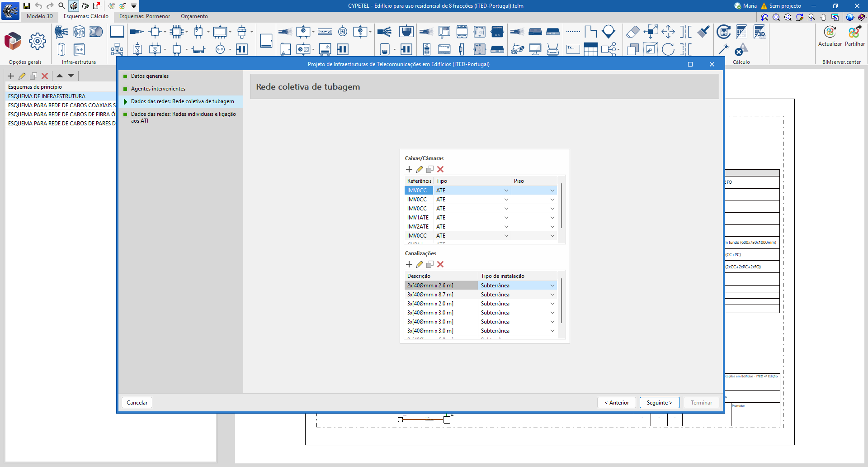The width and height of the screenshot is (868, 467).
Task: Click the Partilhar icon
Action: click(x=854, y=33)
